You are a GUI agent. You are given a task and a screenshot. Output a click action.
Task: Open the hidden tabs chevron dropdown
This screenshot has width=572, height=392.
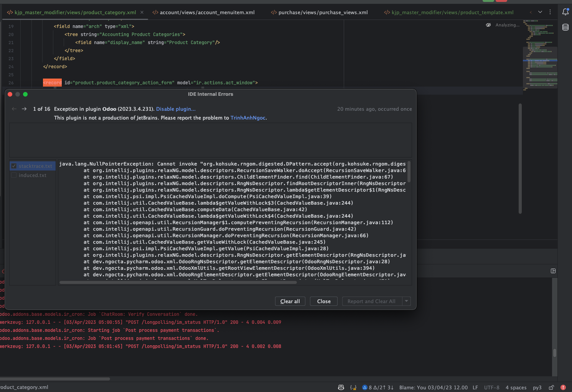tap(541, 12)
